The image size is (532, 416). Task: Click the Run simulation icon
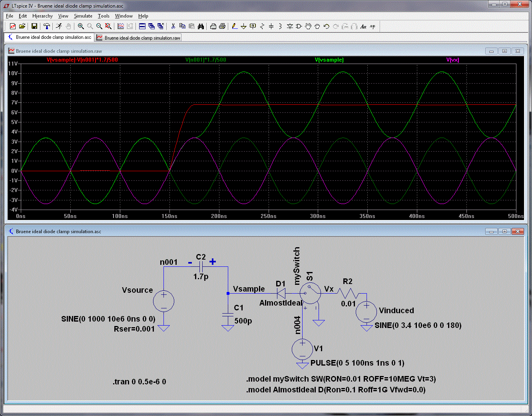(59, 26)
